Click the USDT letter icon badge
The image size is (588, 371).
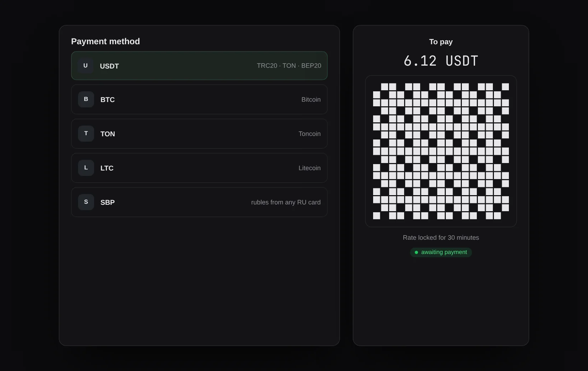(x=86, y=66)
